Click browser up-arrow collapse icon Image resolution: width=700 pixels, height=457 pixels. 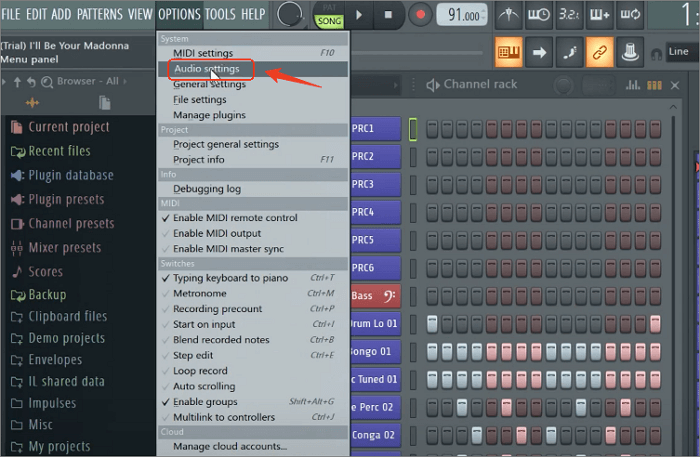(x=17, y=82)
